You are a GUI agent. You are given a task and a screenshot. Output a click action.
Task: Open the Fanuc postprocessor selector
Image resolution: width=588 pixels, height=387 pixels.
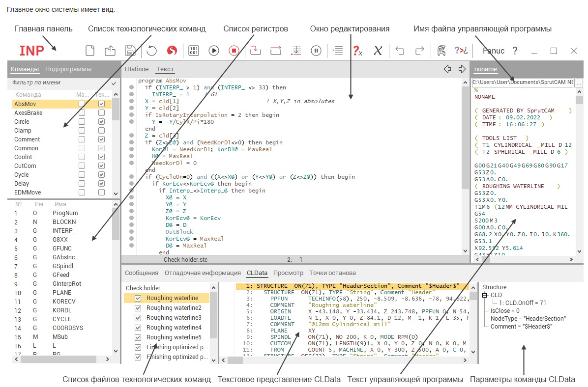(x=493, y=51)
